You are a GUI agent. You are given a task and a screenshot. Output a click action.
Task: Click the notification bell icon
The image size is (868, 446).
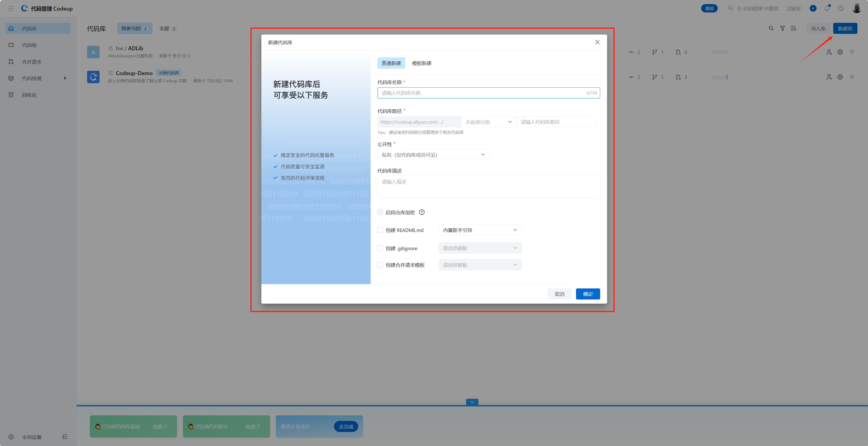(827, 9)
